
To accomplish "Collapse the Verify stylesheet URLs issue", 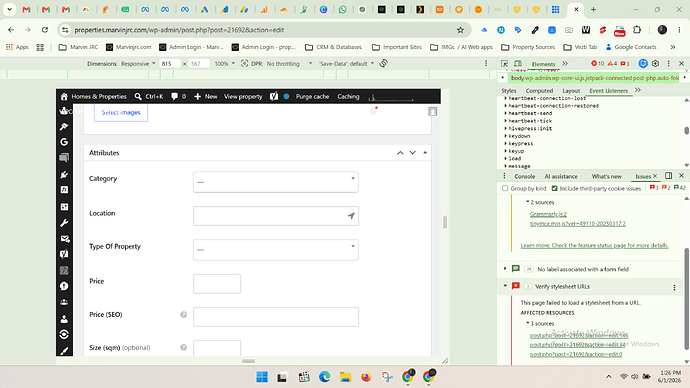I will tap(505, 286).
